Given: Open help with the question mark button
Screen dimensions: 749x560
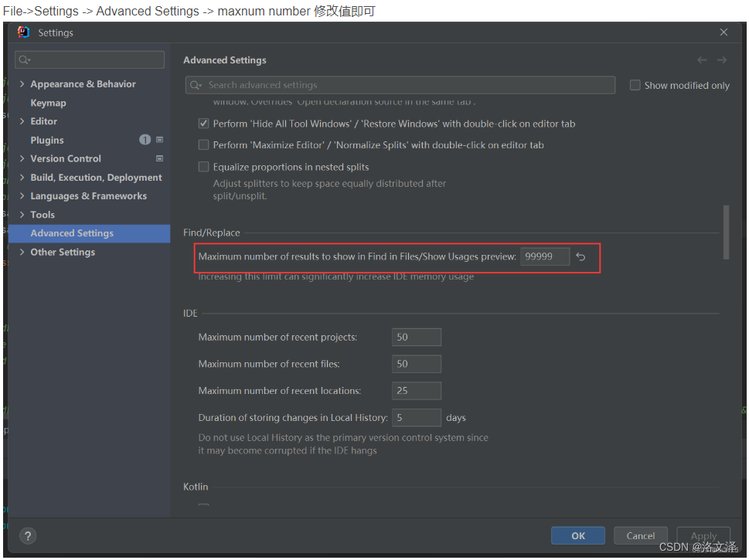Looking at the screenshot, I should tap(28, 535).
